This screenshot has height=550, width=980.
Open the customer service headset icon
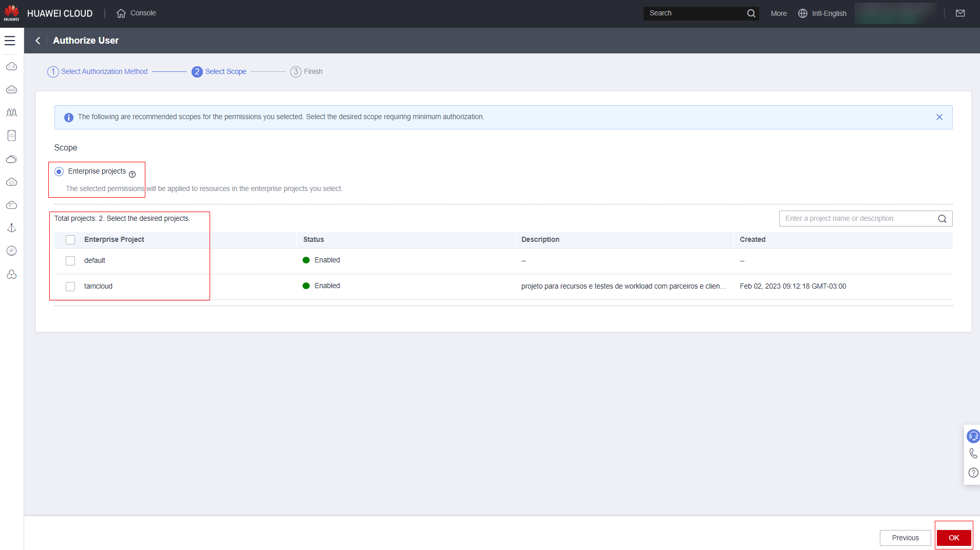973,437
